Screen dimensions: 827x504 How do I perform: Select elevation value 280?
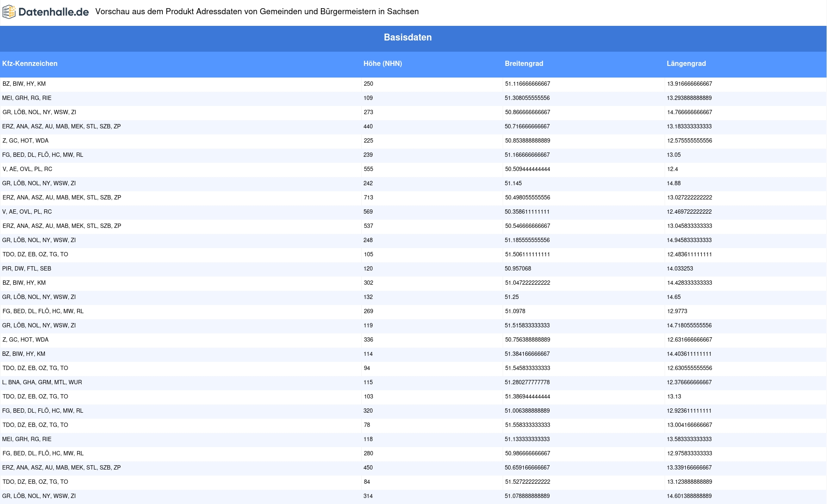click(x=368, y=454)
